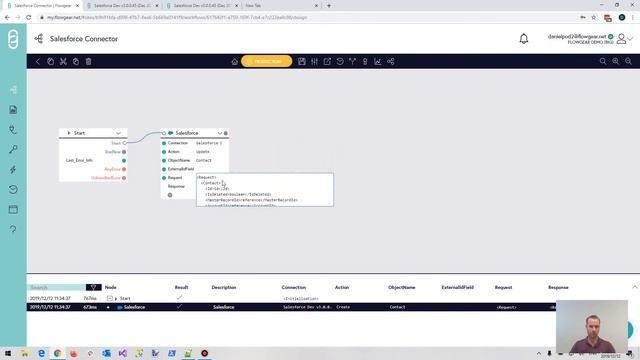Expand the Start node chevron
Image resolution: width=640 pixels, height=360 pixels.
(118, 133)
